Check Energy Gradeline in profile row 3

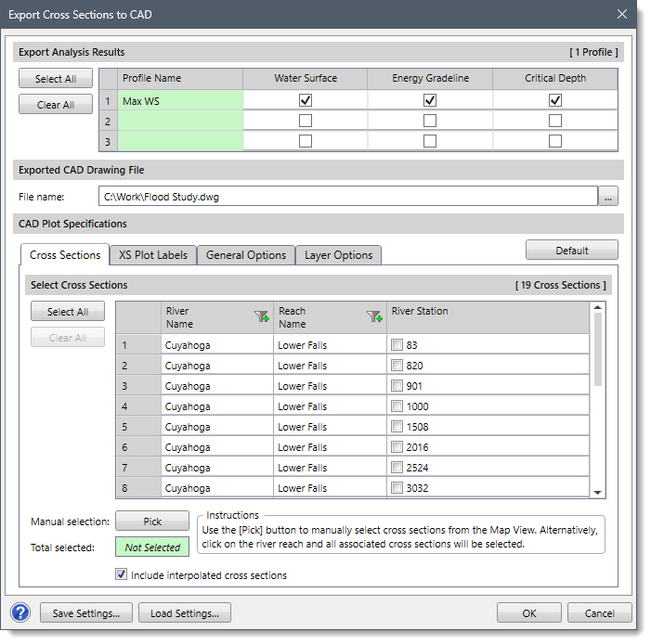coord(430,141)
